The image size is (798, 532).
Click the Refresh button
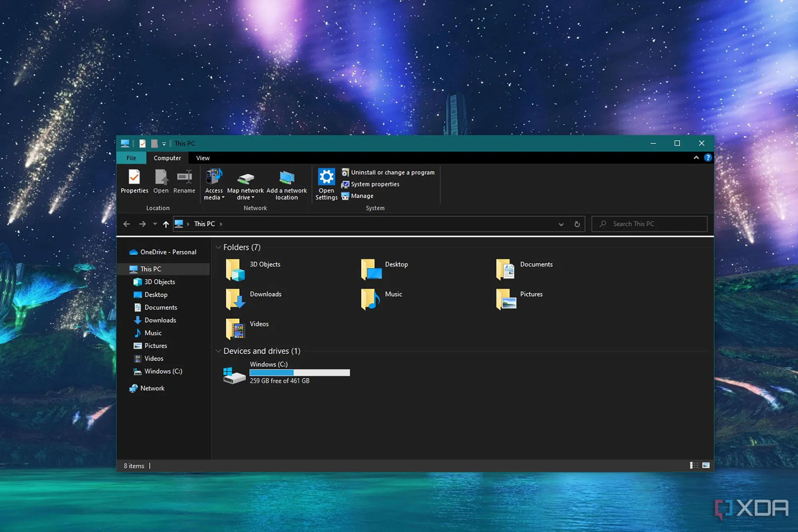tap(577, 224)
